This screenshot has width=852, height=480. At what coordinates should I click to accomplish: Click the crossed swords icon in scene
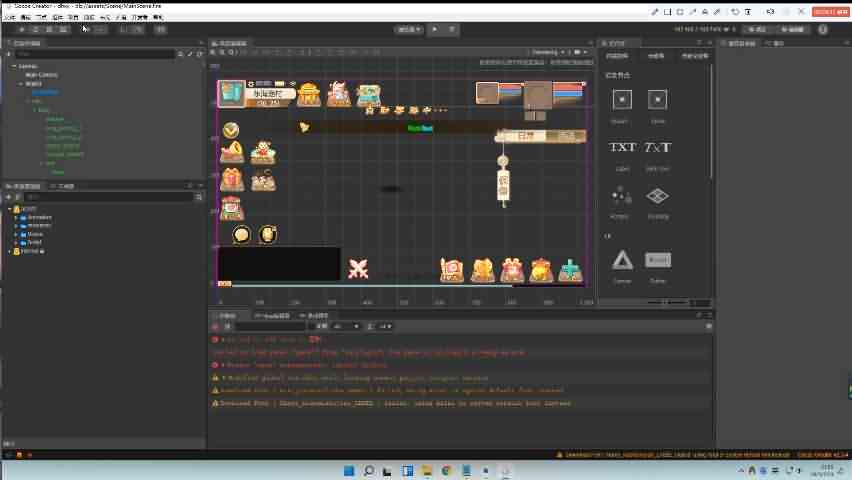click(358, 269)
